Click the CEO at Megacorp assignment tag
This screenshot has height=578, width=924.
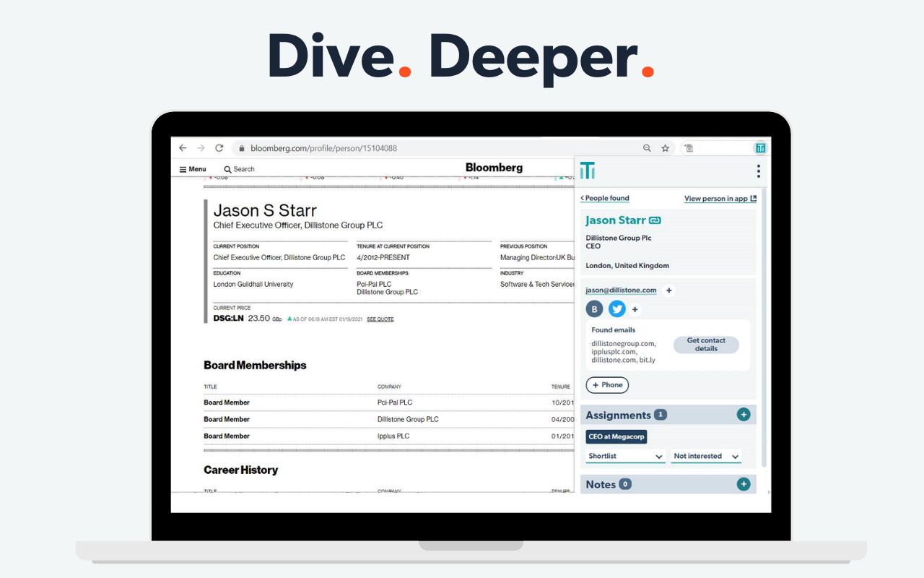(x=616, y=436)
